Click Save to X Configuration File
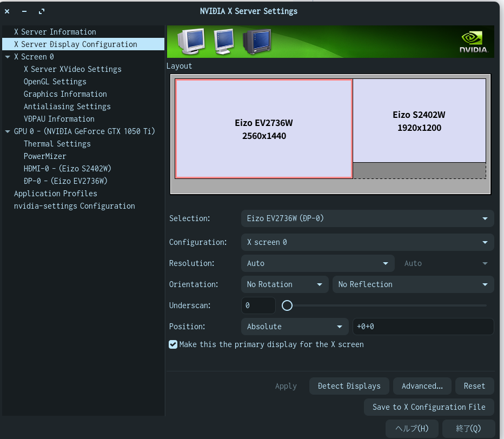 pos(429,407)
